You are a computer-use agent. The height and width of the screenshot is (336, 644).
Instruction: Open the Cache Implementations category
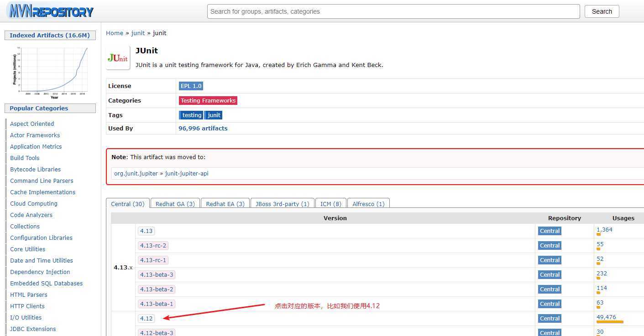[x=42, y=192]
